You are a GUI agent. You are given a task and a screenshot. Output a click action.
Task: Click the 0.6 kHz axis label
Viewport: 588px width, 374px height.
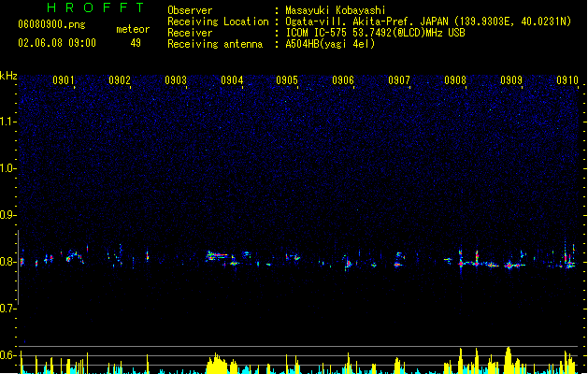(x=7, y=355)
